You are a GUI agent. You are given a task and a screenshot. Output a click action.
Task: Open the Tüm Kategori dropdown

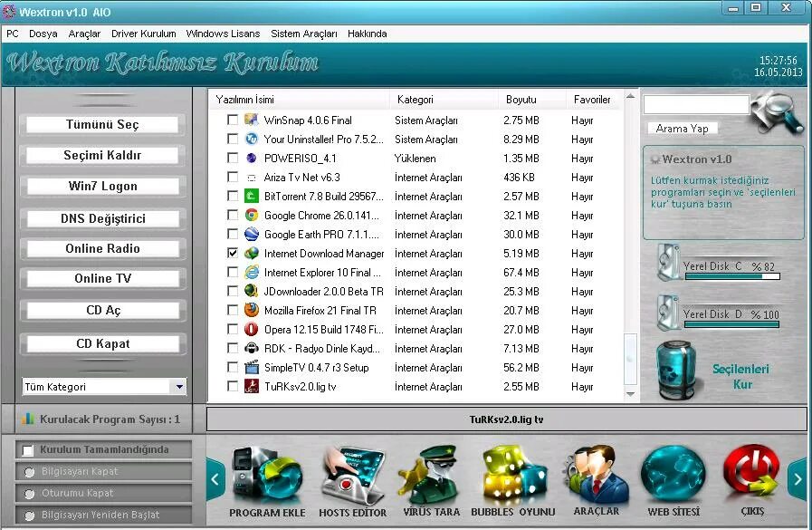[104, 387]
